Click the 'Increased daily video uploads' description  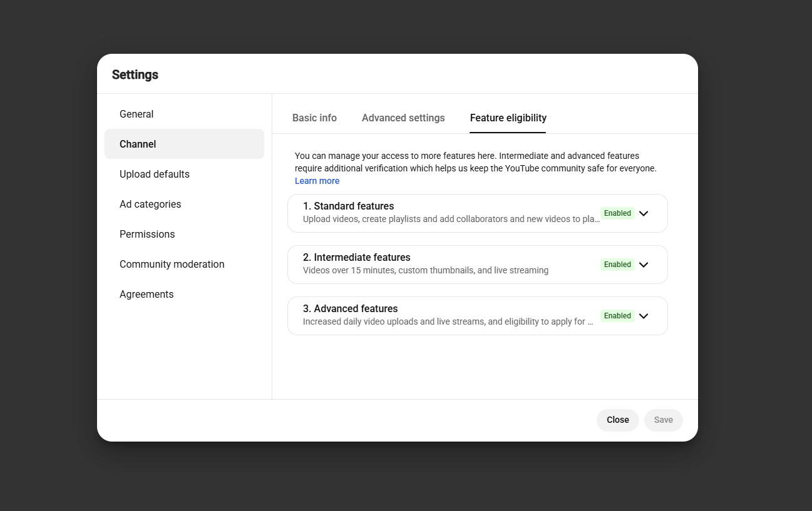(448, 322)
